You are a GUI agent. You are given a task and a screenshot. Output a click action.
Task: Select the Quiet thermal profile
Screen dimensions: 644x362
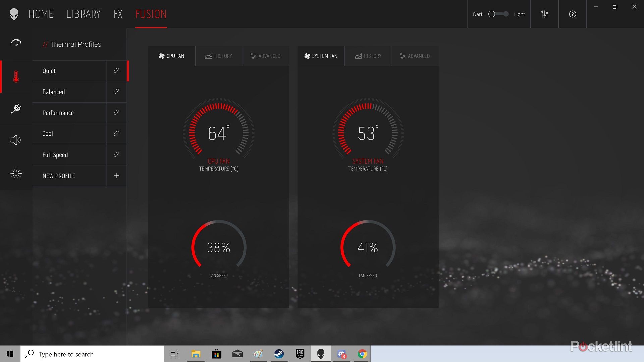point(69,71)
